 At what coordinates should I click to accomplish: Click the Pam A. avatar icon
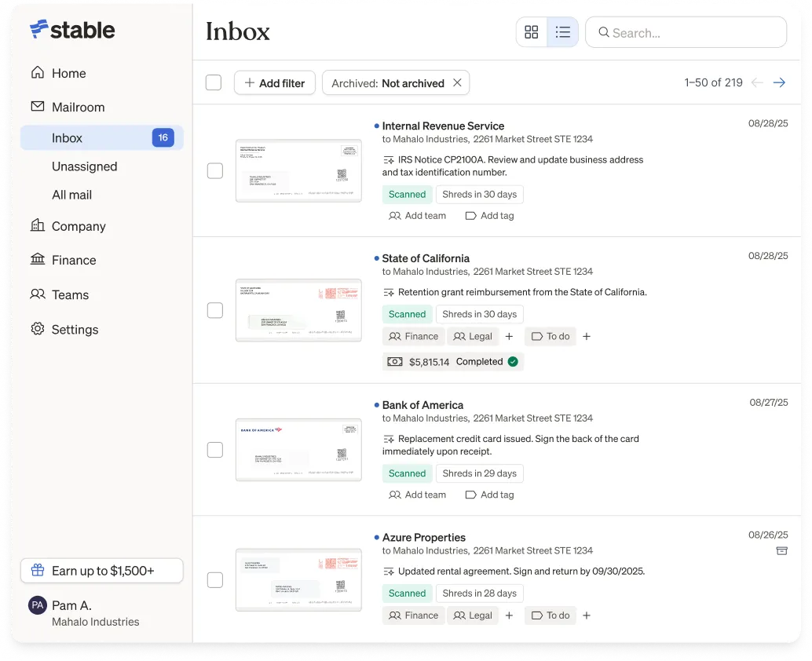(x=37, y=605)
